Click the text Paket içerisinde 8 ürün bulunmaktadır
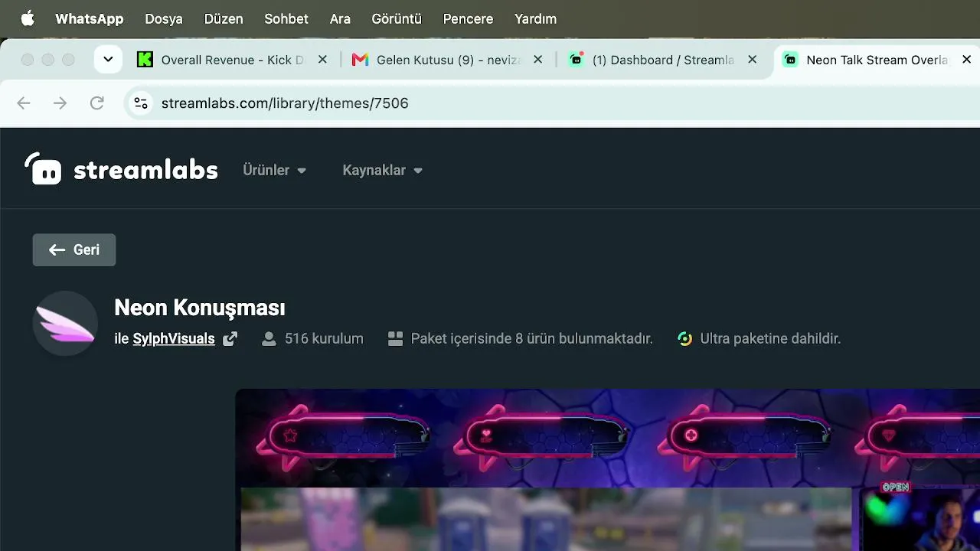The image size is (980, 551). click(x=532, y=338)
